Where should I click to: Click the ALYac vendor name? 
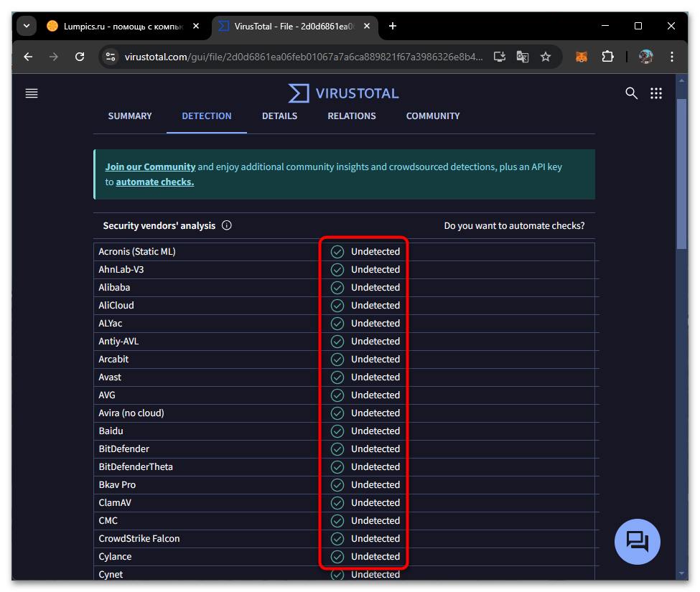[x=111, y=324]
